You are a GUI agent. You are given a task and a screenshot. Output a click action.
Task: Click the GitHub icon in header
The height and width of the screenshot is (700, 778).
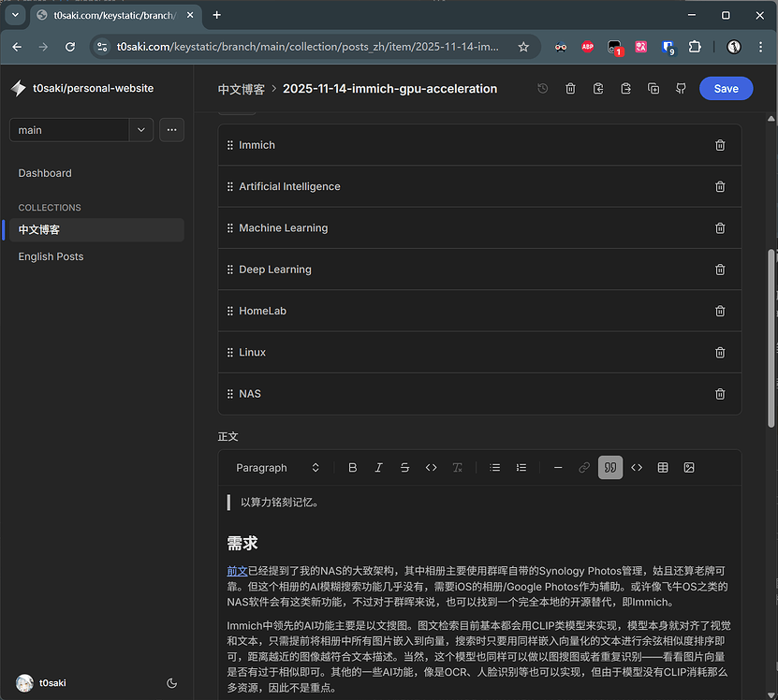681,89
